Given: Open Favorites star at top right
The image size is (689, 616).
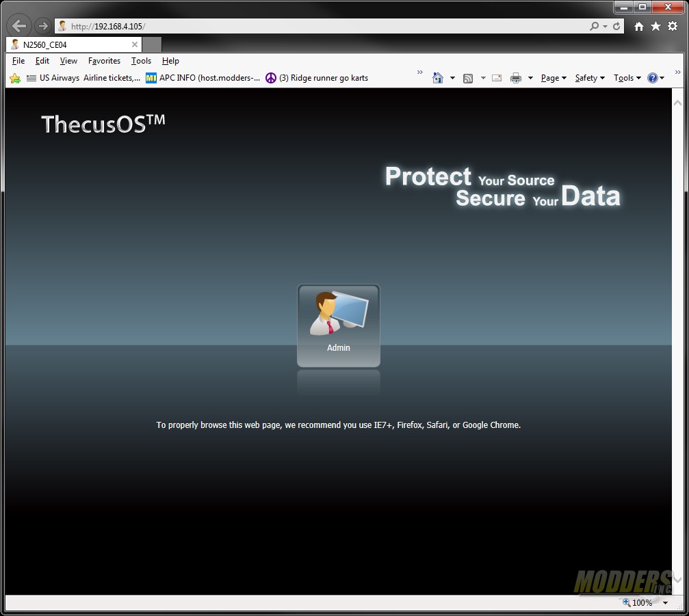Looking at the screenshot, I should (655, 27).
